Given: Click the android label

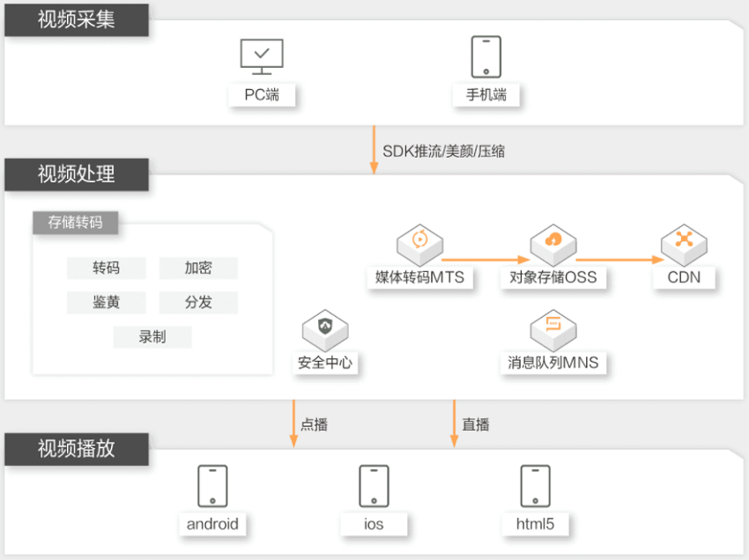Looking at the screenshot, I should pos(212,524).
